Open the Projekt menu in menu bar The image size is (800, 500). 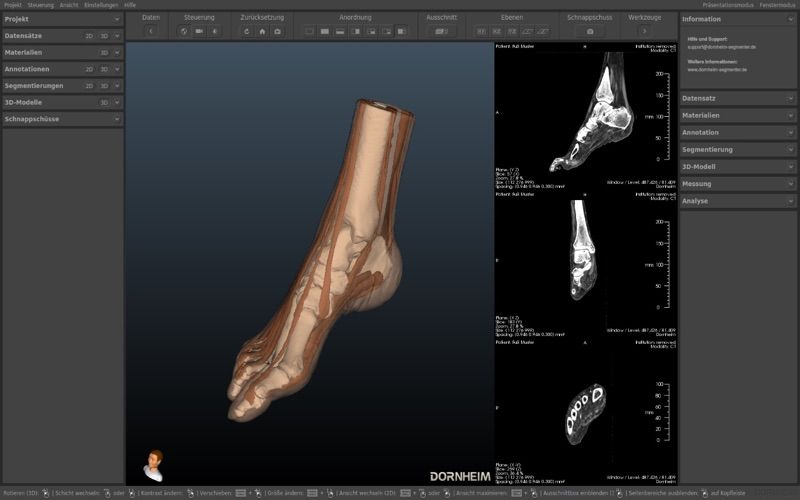point(13,5)
